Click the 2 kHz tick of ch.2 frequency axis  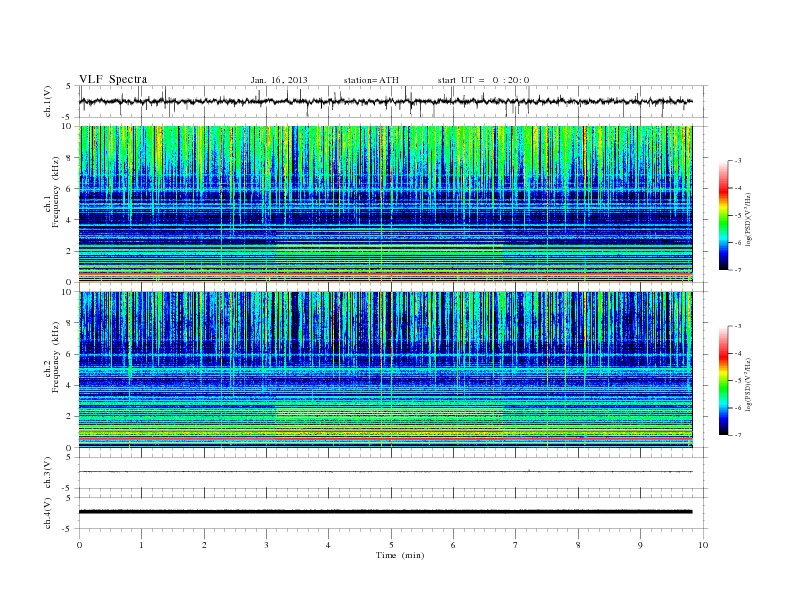[x=70, y=416]
